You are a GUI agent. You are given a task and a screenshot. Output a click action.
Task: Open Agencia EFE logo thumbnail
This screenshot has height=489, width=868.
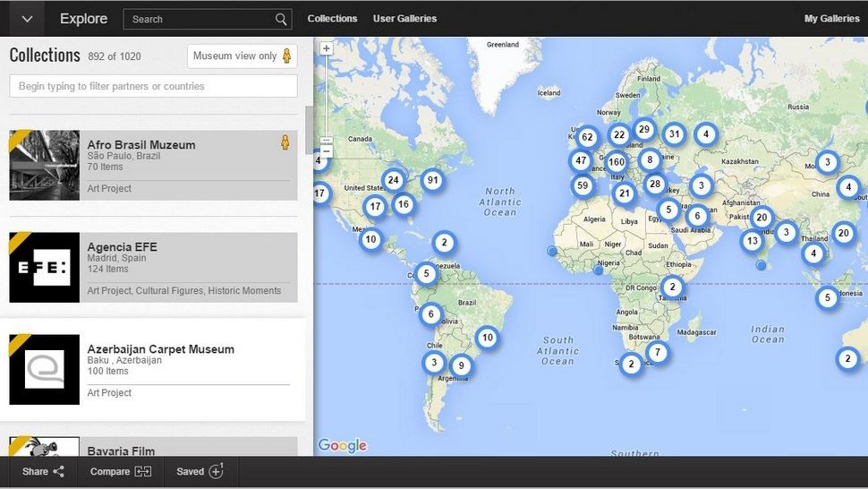[x=44, y=267]
